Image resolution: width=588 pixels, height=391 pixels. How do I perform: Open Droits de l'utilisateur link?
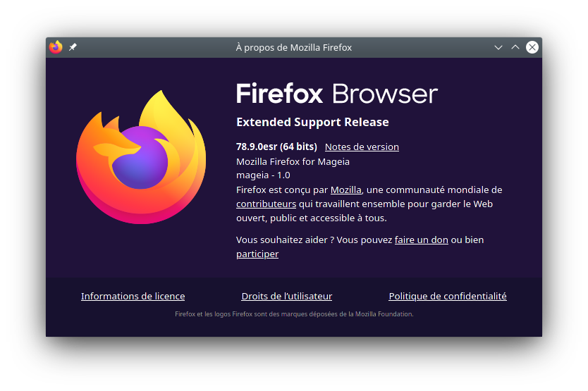tap(287, 296)
